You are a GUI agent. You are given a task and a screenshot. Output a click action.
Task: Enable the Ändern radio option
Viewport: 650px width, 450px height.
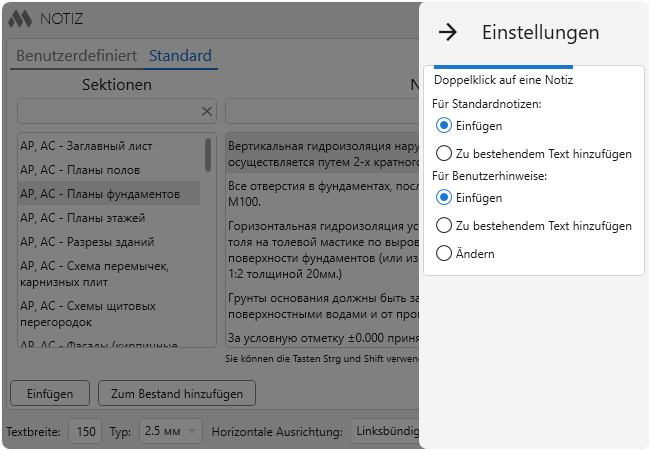444,254
